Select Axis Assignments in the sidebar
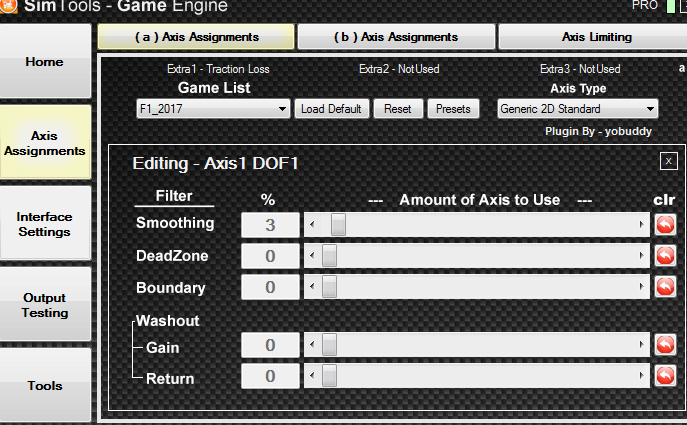 (x=45, y=143)
